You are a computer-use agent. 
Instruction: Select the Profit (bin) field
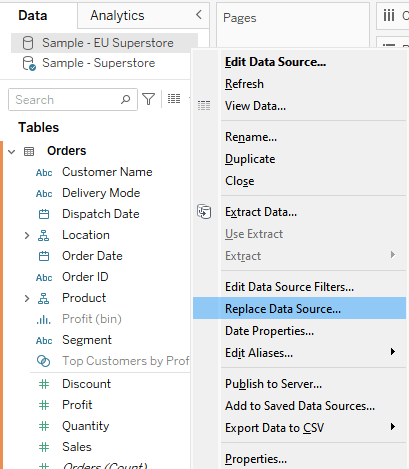tap(92, 319)
